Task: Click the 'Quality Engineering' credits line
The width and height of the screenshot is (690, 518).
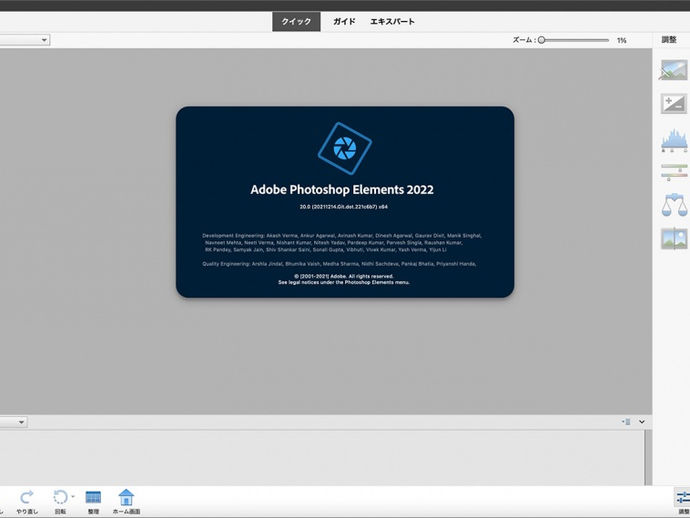Action: pyautogui.click(x=339, y=264)
